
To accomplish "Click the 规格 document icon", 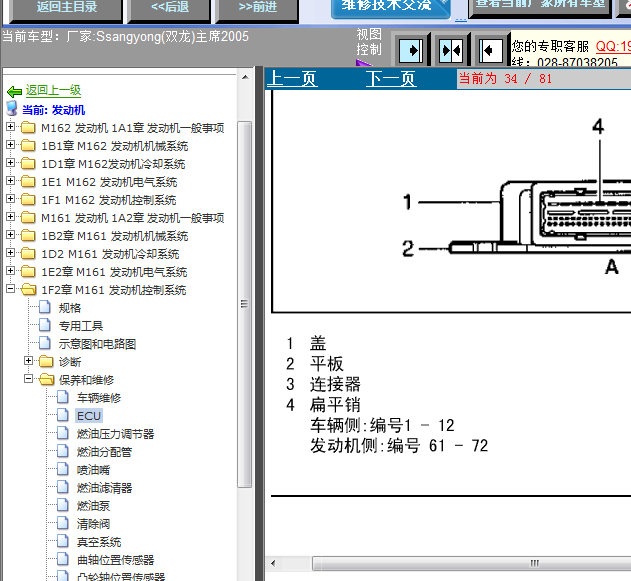I will [x=45, y=307].
